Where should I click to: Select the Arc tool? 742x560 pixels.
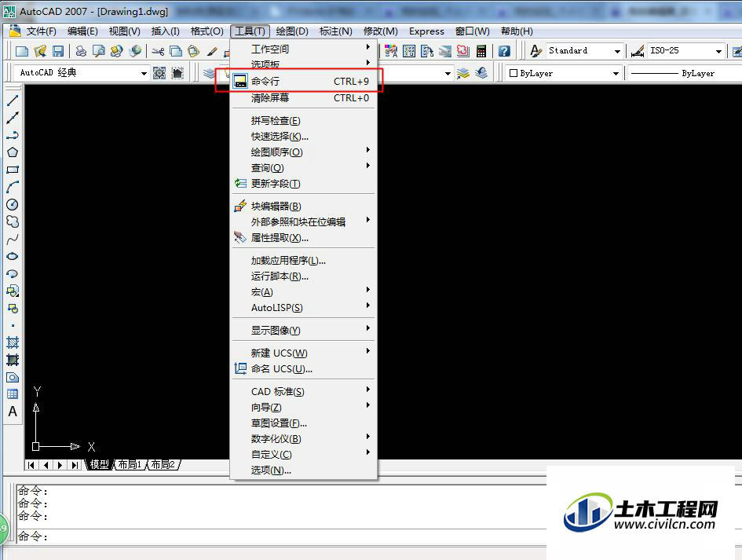click(13, 187)
